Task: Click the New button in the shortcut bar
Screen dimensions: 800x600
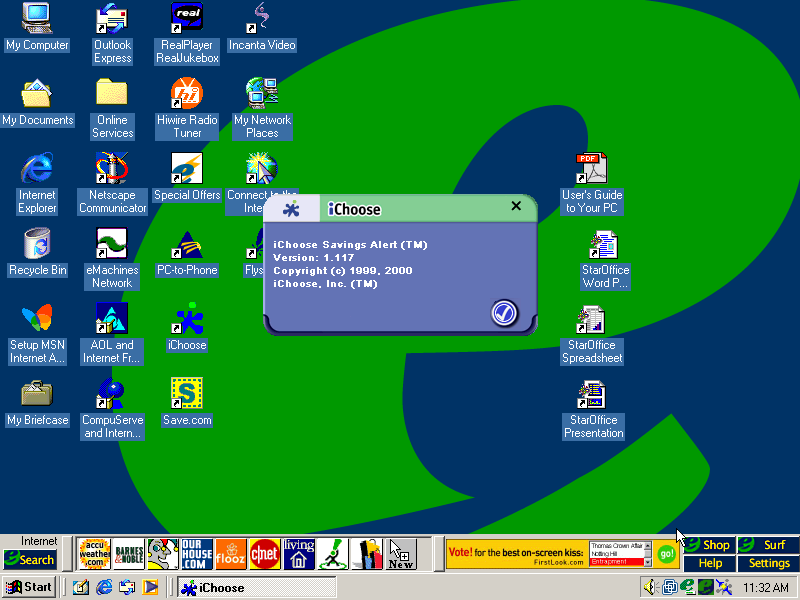Action: (x=400, y=553)
